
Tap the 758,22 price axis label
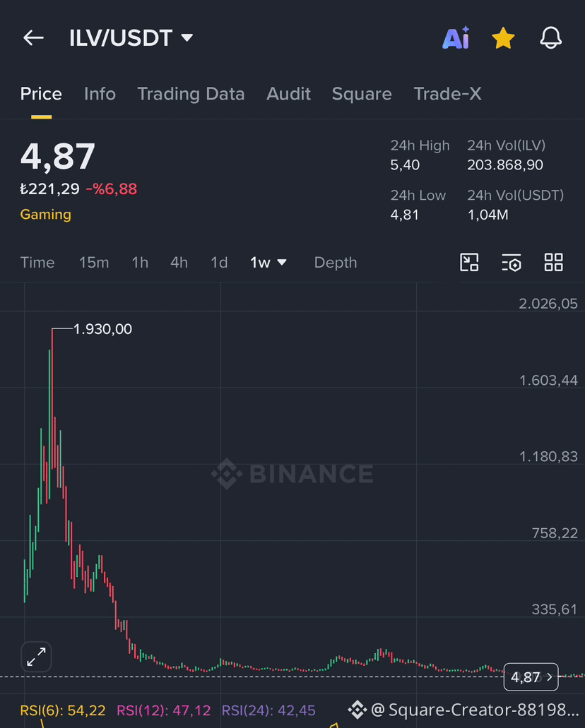coord(555,533)
